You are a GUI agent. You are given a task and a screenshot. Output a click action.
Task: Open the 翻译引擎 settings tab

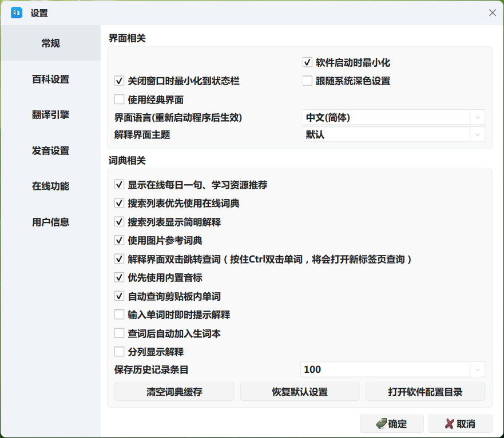tap(50, 115)
